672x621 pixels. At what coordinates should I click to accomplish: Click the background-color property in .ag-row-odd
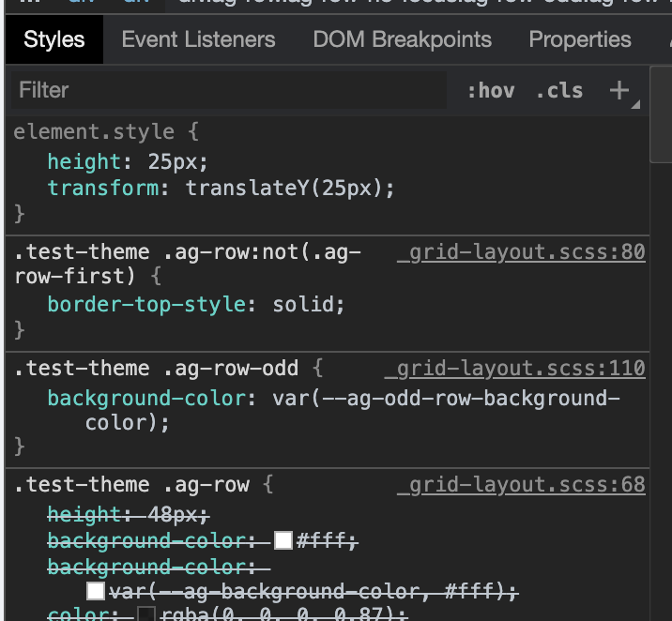click(146, 399)
